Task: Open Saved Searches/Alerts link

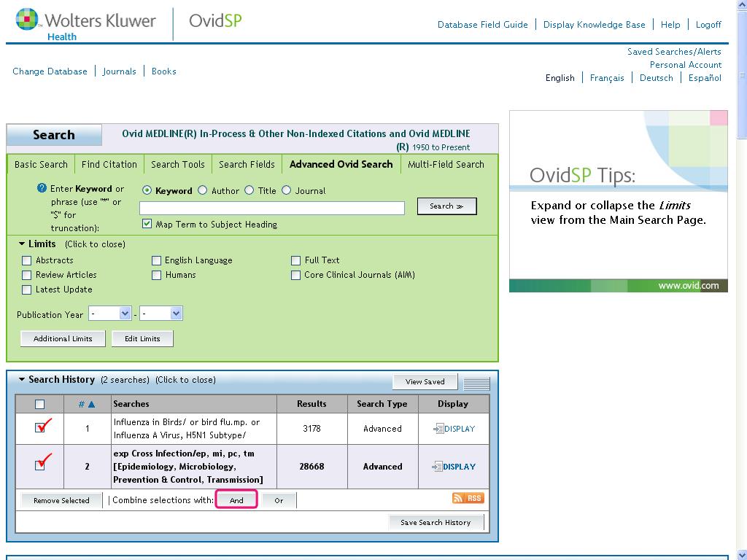Action: [x=674, y=52]
